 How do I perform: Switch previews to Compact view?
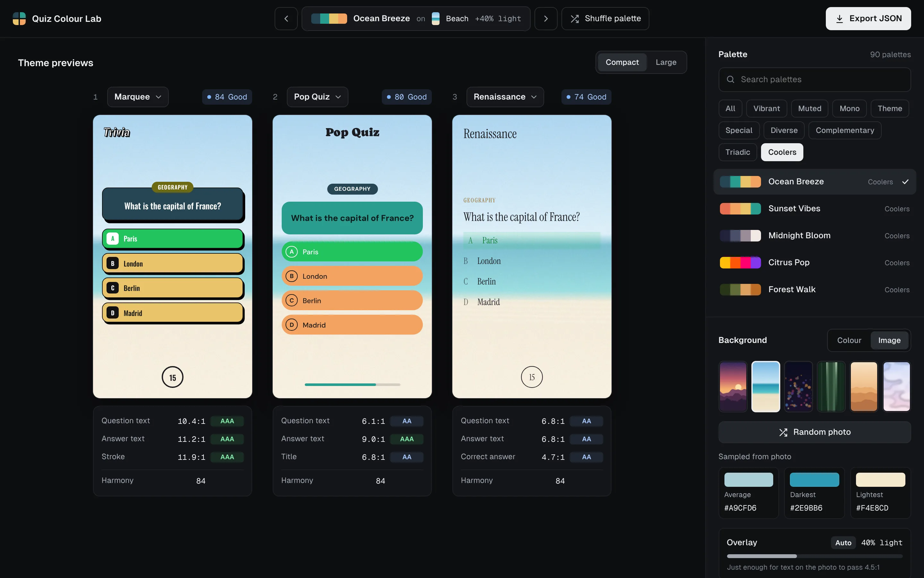(622, 62)
